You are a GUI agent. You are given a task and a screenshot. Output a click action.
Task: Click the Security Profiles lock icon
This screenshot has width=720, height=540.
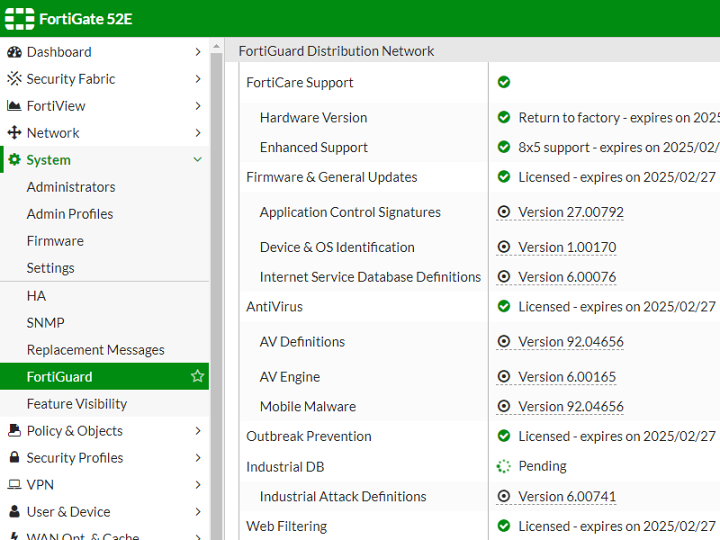(x=14, y=458)
